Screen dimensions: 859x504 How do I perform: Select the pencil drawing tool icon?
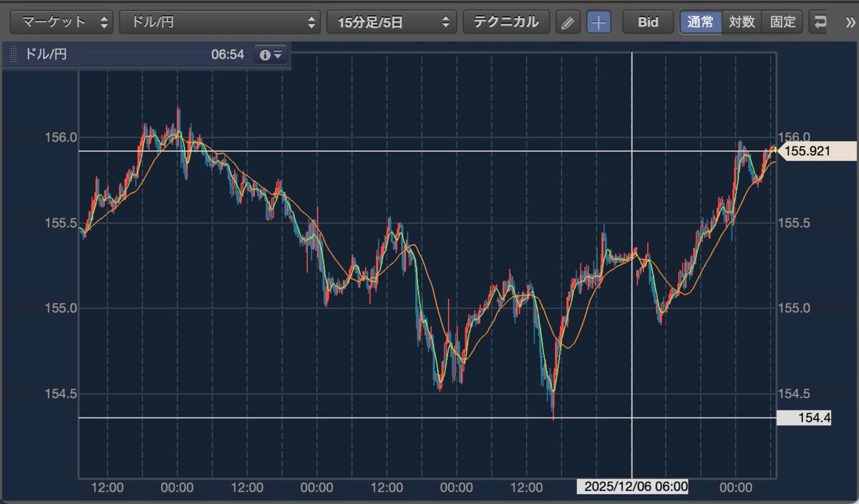click(568, 22)
